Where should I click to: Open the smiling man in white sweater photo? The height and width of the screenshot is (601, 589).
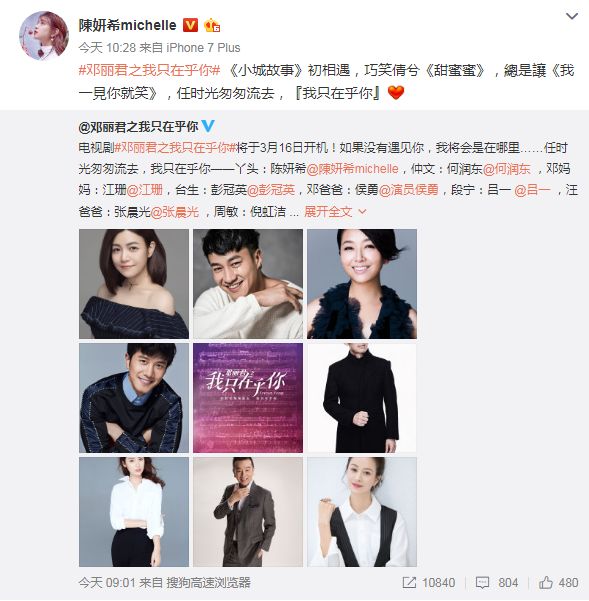[x=248, y=284]
